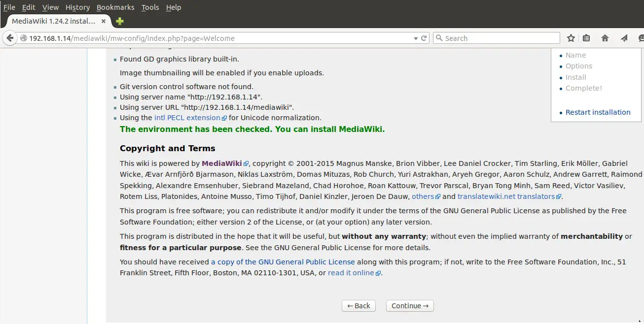
Task: Click the search magnifier icon
Action: 438,38
